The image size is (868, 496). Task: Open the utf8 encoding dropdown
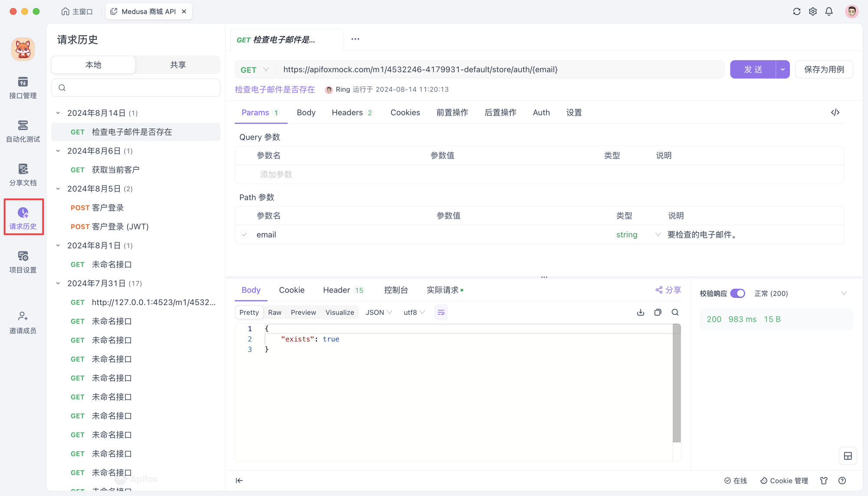point(414,313)
